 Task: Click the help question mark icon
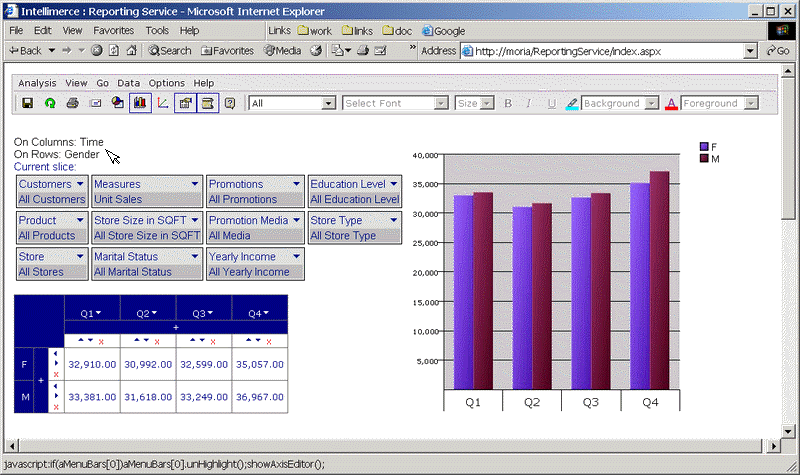click(230, 104)
